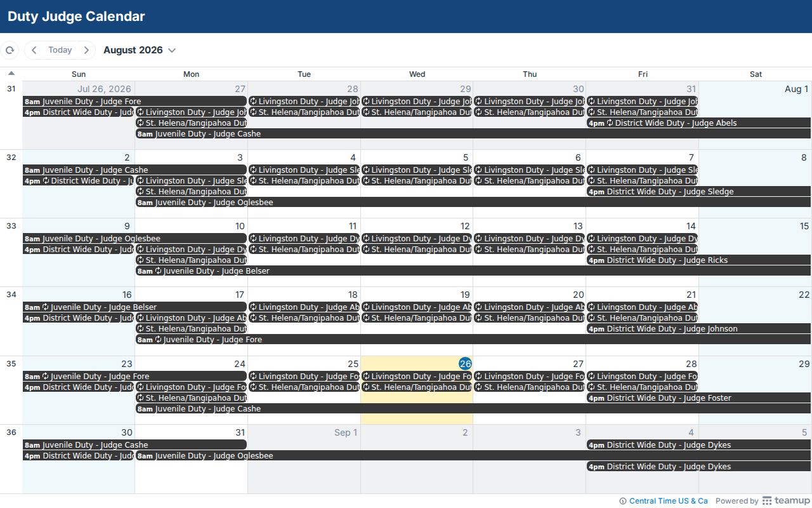
Task: Jump to Today
Action: pyautogui.click(x=60, y=50)
